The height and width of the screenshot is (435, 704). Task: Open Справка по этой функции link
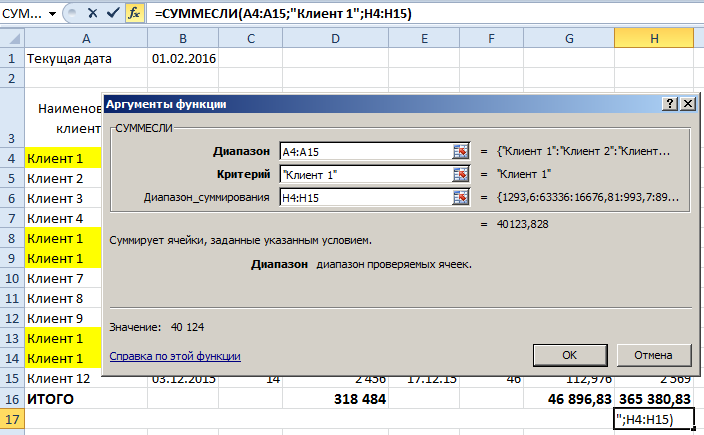175,356
